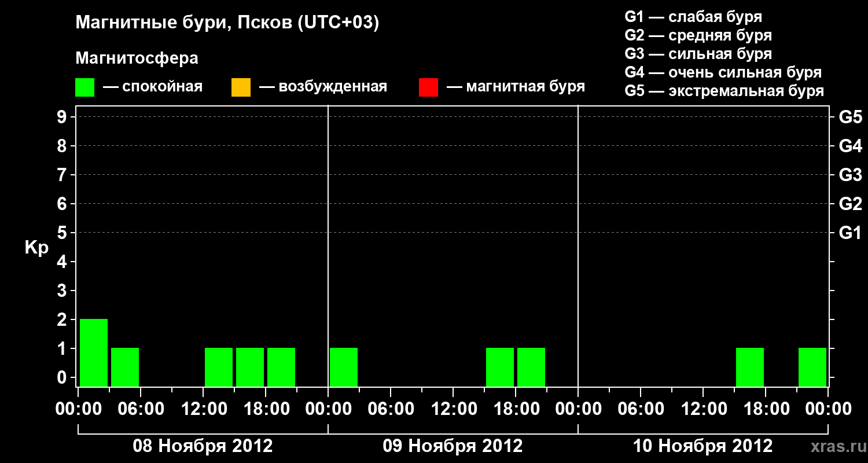Click the 00:00 label starting 08 Ноября
Screen dimensions: 868x463
click(78, 409)
